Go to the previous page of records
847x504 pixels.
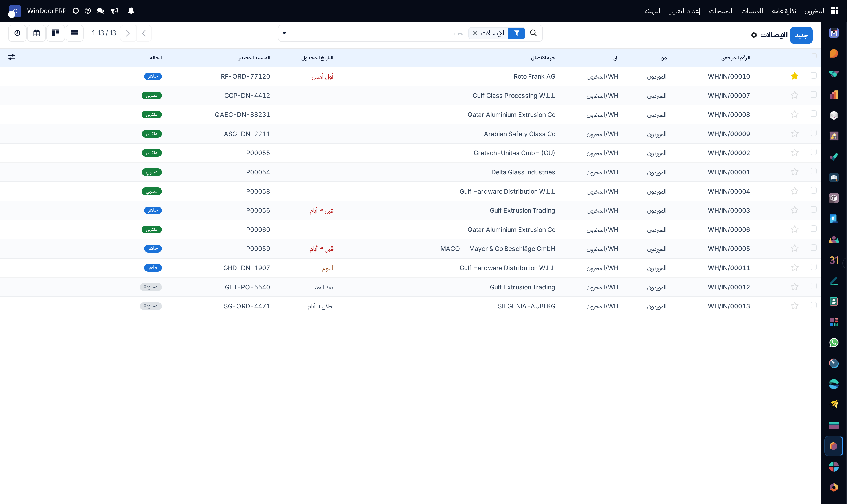point(144,33)
